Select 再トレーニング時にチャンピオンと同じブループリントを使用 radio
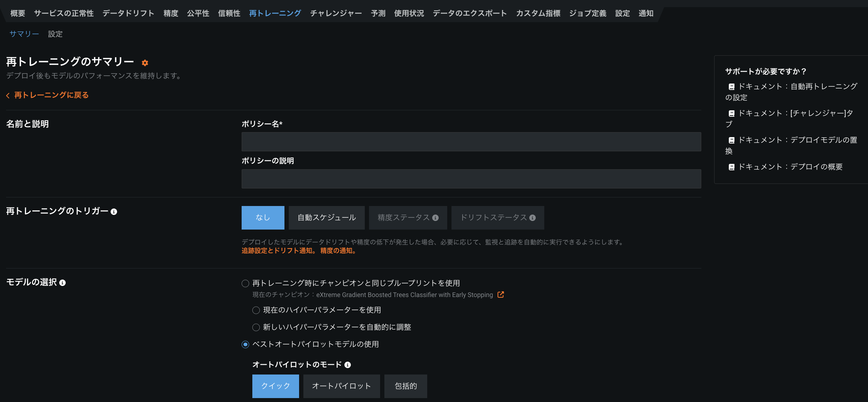Screen dimensions: 868x402 (x=245, y=283)
